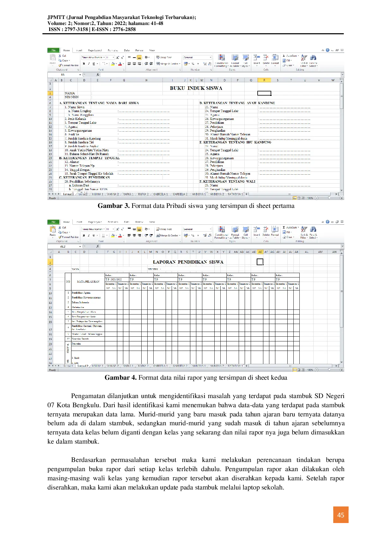Toggle Underline in Gambar 3 Excel ribbon
This screenshot has height=555, width=392.
(x=94, y=64)
